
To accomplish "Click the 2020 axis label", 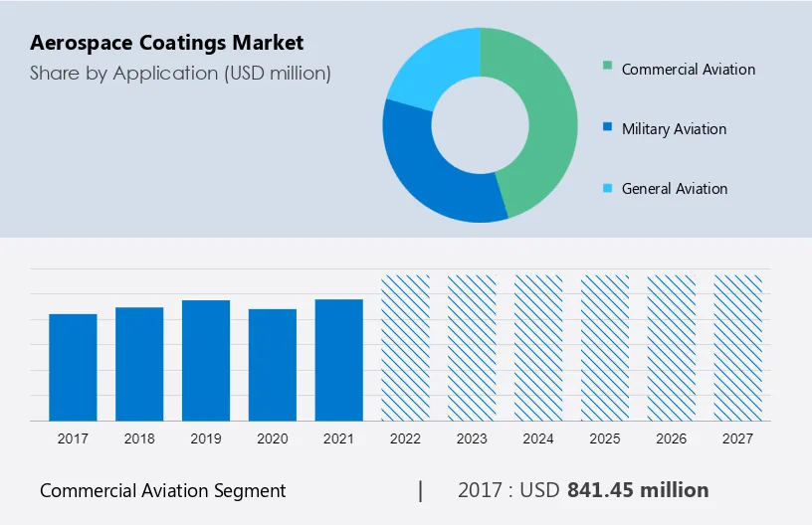I will click(273, 438).
